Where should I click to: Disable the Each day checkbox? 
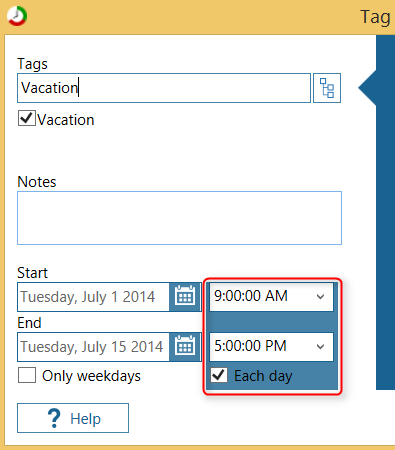[x=219, y=375]
